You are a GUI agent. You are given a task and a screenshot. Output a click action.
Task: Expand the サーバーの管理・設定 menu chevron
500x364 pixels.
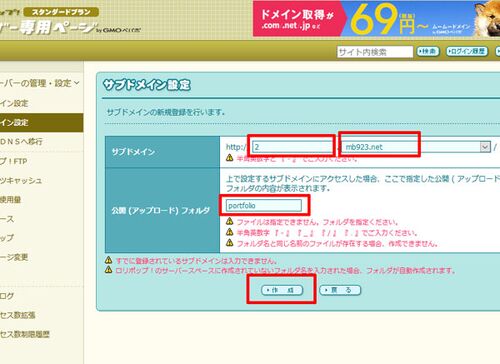pos(77,83)
